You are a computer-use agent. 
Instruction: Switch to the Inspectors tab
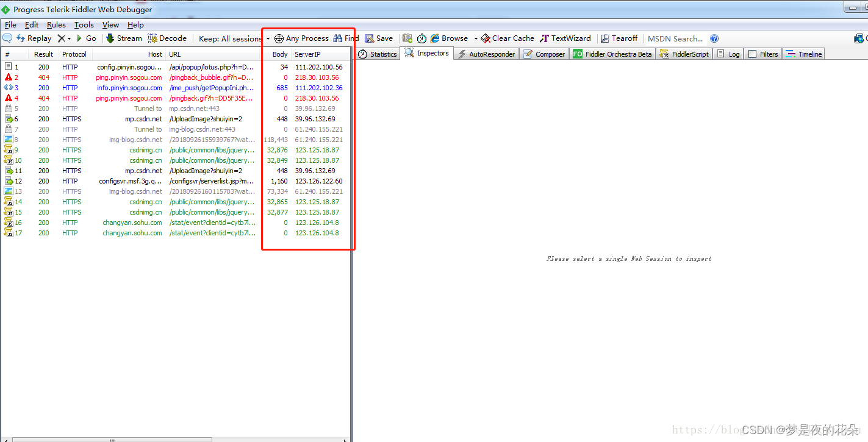[427, 53]
